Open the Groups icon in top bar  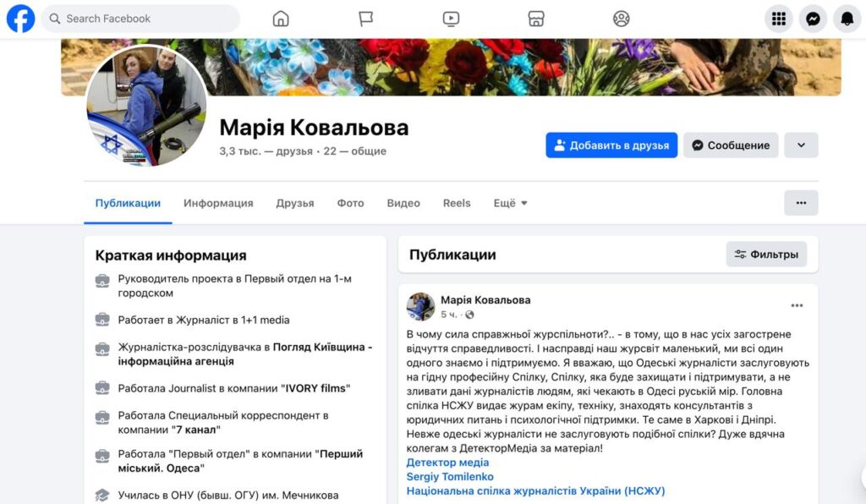[x=622, y=19]
